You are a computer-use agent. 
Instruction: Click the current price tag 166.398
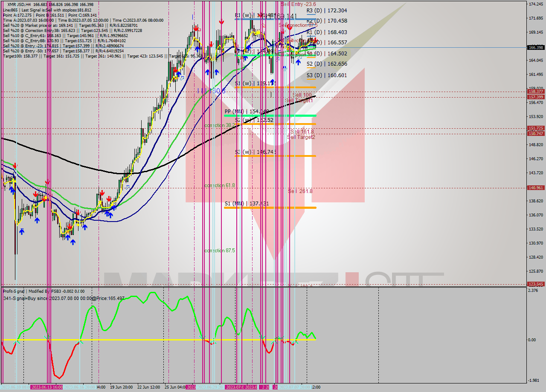click(x=536, y=47)
